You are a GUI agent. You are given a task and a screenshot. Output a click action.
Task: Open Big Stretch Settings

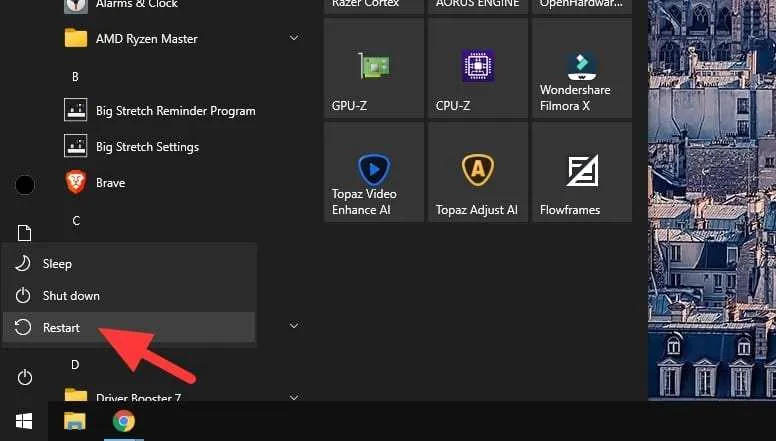(x=132, y=147)
